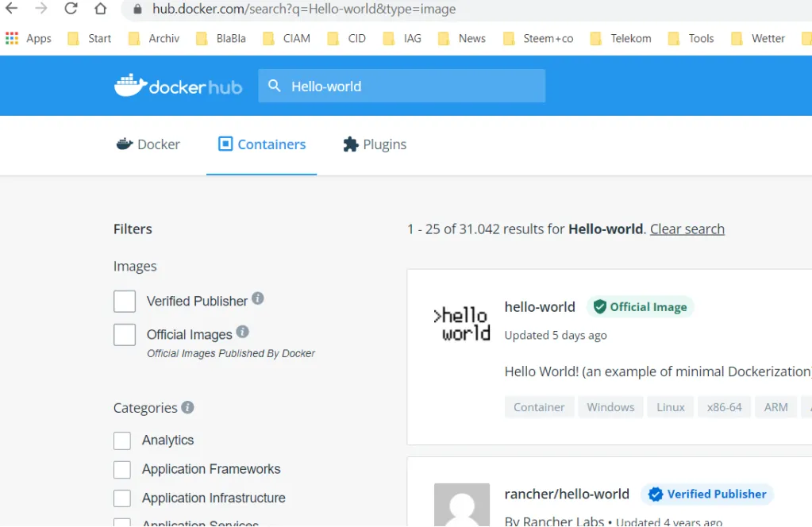This screenshot has height=527, width=812.
Task: Click the Verified Publisher info icon
Action: point(257,298)
